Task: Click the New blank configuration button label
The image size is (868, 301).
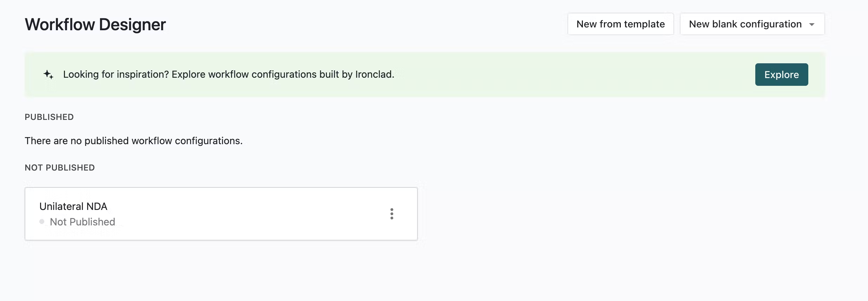Action: (745, 24)
